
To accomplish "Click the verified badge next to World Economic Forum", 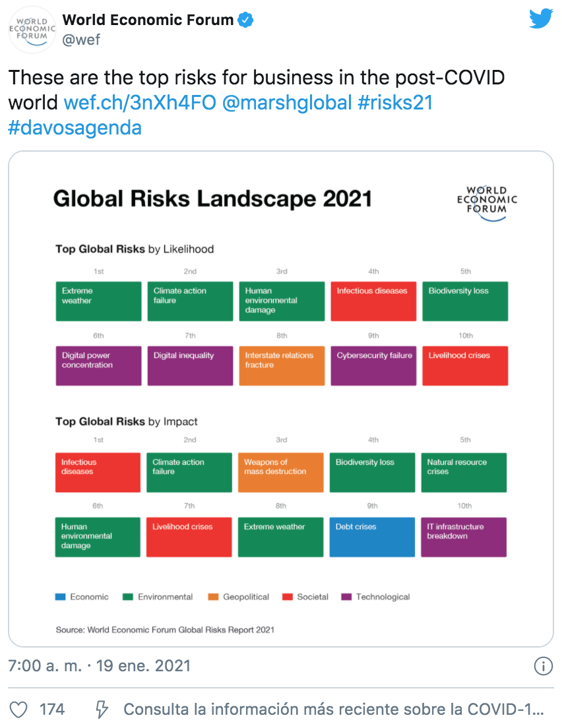I will [x=245, y=20].
